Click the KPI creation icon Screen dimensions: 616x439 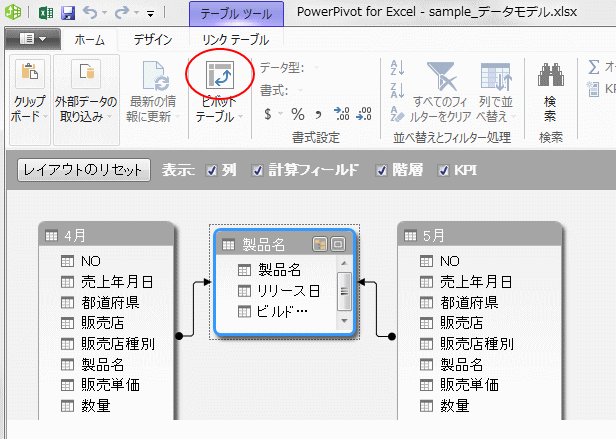tap(592, 89)
